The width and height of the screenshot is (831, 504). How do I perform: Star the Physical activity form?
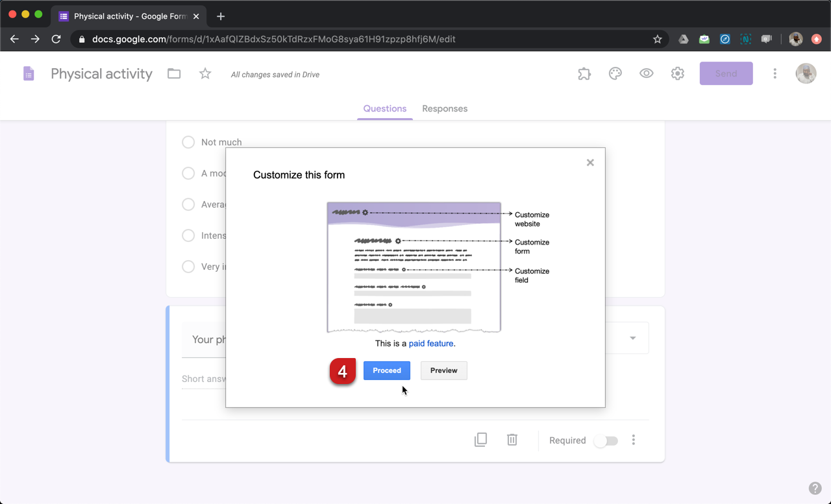point(205,73)
